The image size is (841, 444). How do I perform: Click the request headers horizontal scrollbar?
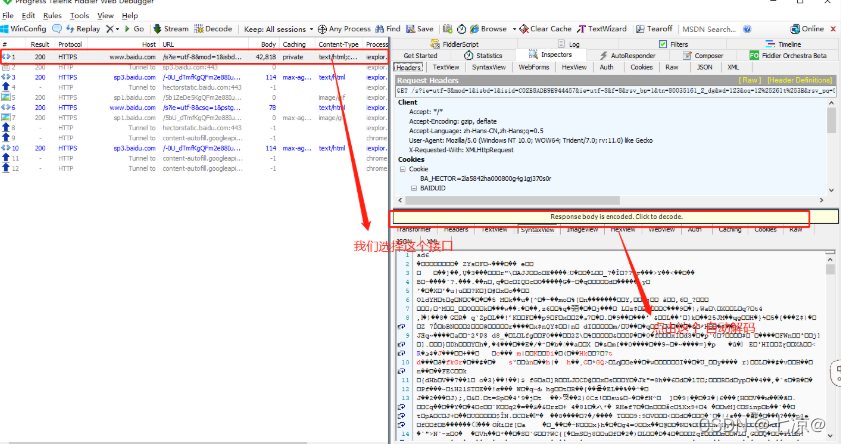click(513, 200)
